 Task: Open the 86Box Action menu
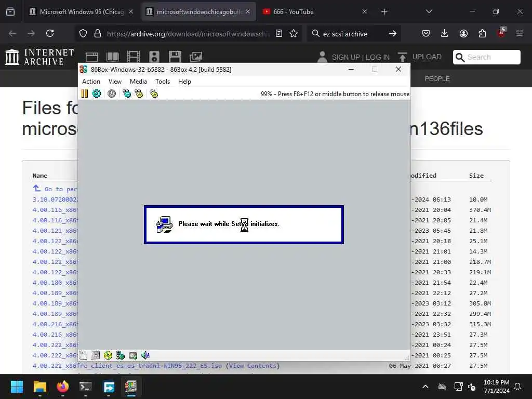click(x=91, y=82)
